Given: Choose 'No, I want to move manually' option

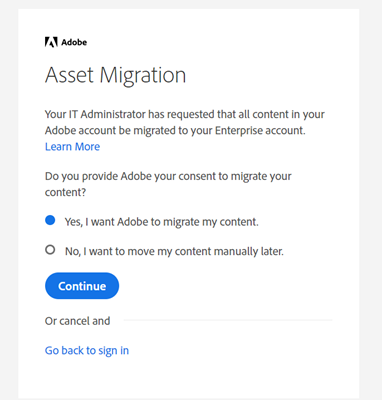Looking at the screenshot, I should pos(50,250).
